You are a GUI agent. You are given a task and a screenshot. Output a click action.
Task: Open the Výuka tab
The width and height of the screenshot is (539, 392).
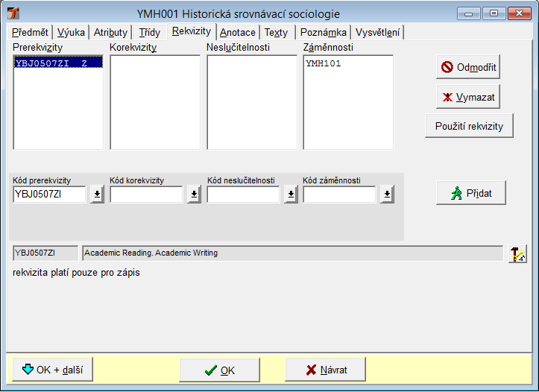point(71,32)
